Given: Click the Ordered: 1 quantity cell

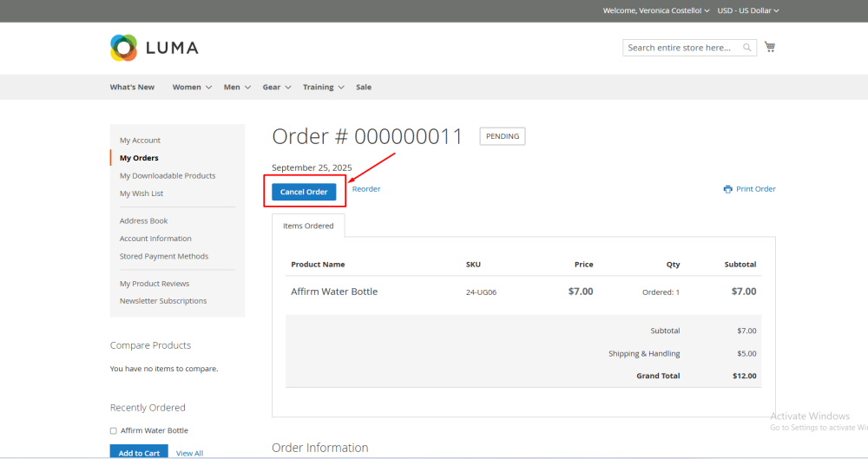Looking at the screenshot, I should tap(661, 292).
